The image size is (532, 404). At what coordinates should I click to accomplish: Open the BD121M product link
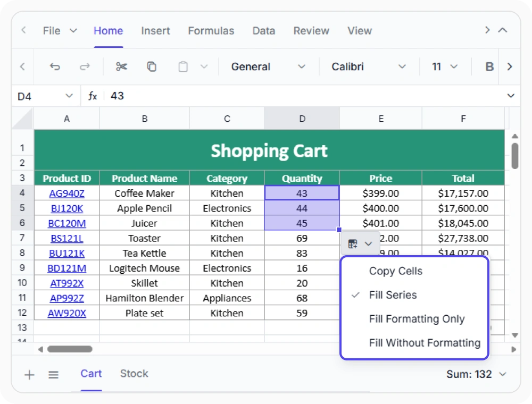(67, 268)
